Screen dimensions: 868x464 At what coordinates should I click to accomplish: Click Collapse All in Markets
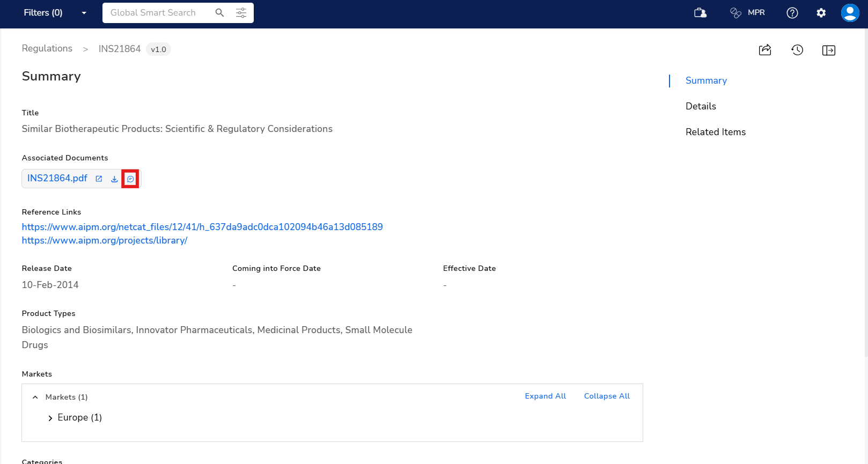pos(607,396)
